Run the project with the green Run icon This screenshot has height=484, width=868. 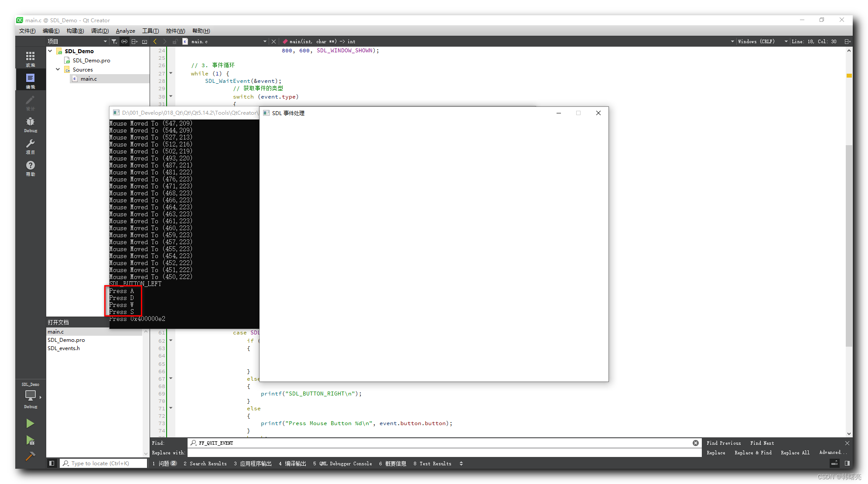[30, 423]
